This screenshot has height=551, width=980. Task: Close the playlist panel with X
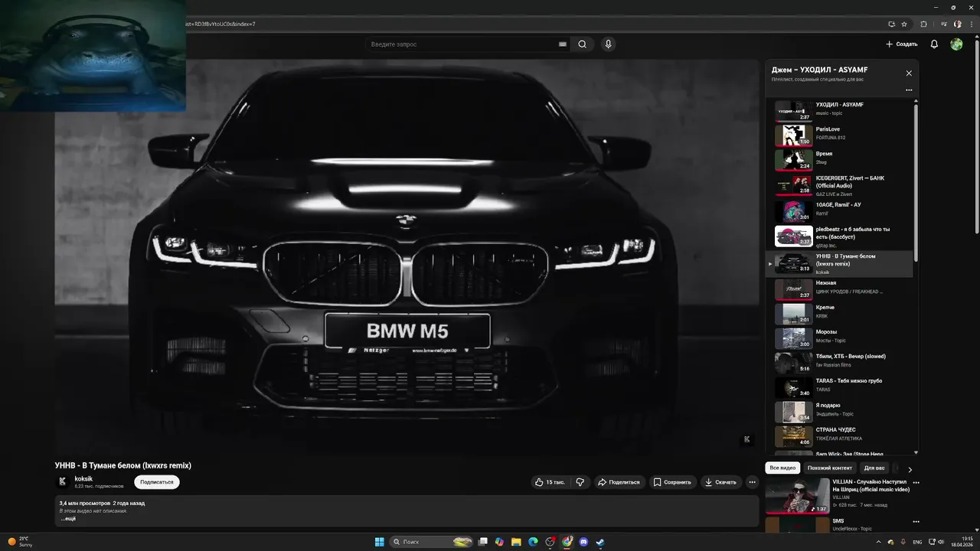pyautogui.click(x=909, y=73)
